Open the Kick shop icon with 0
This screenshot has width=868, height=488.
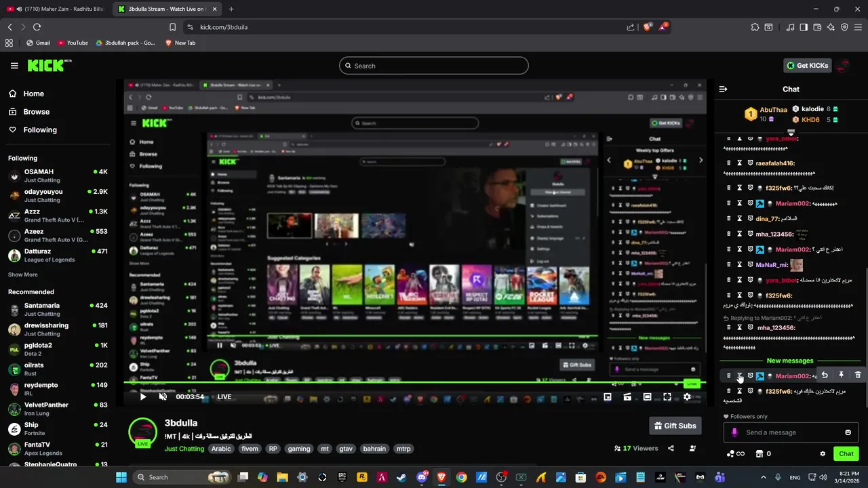point(763,453)
